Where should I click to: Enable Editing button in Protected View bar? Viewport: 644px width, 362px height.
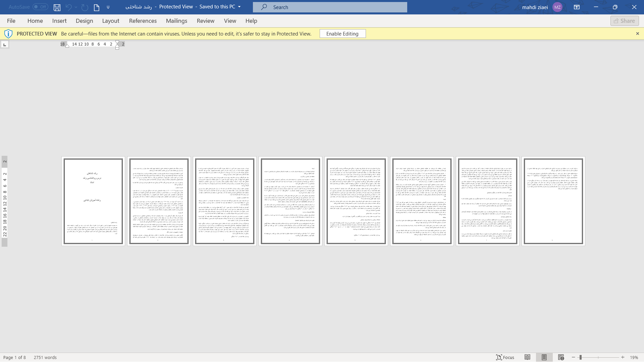pos(342,34)
